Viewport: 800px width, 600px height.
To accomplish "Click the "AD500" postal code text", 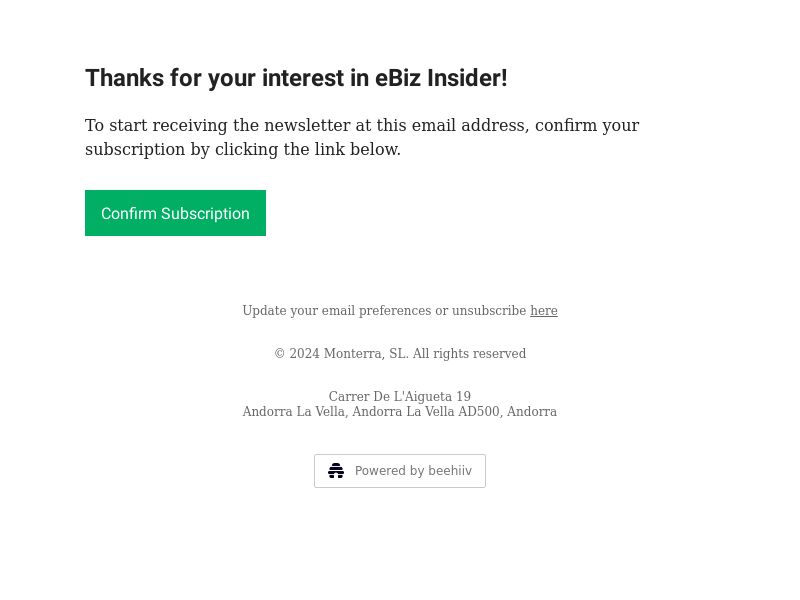I will pyautogui.click(x=479, y=411).
